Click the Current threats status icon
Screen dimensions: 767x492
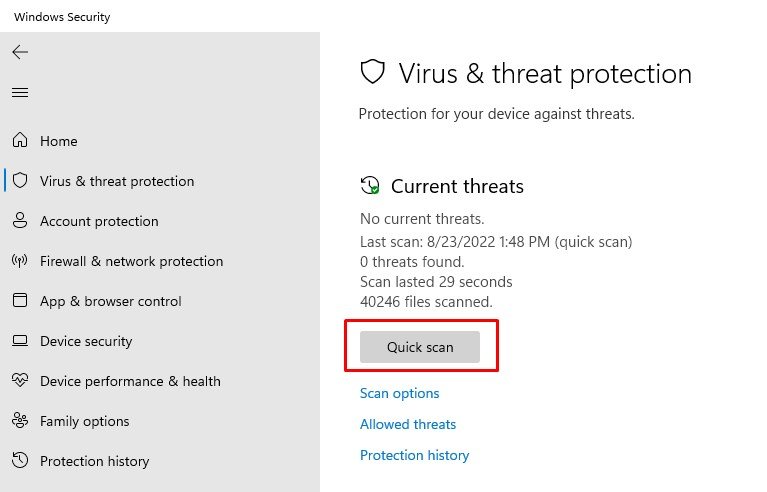[x=370, y=186]
